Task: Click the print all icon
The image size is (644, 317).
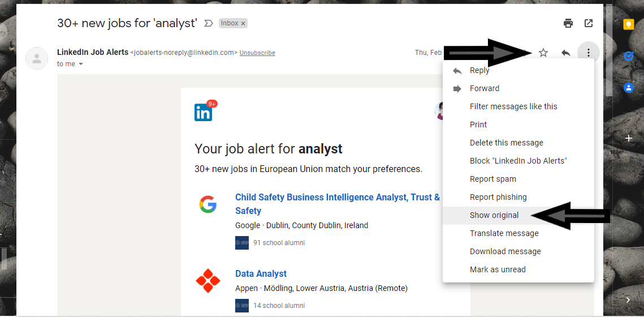Action: tap(568, 23)
